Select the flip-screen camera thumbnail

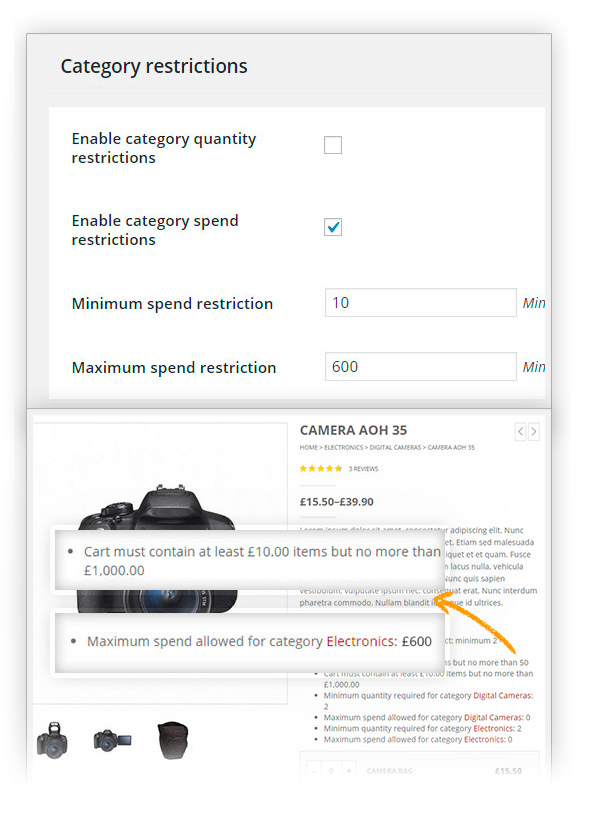[109, 740]
